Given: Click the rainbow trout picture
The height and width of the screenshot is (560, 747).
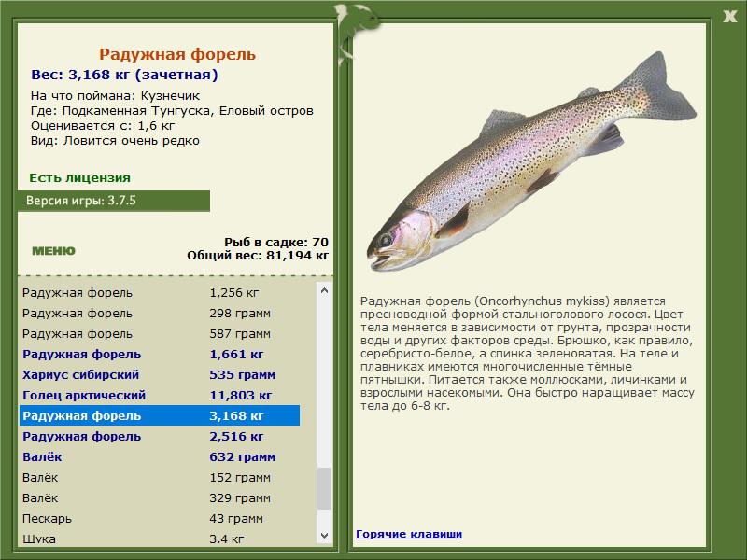Looking at the screenshot, I should tap(531, 161).
